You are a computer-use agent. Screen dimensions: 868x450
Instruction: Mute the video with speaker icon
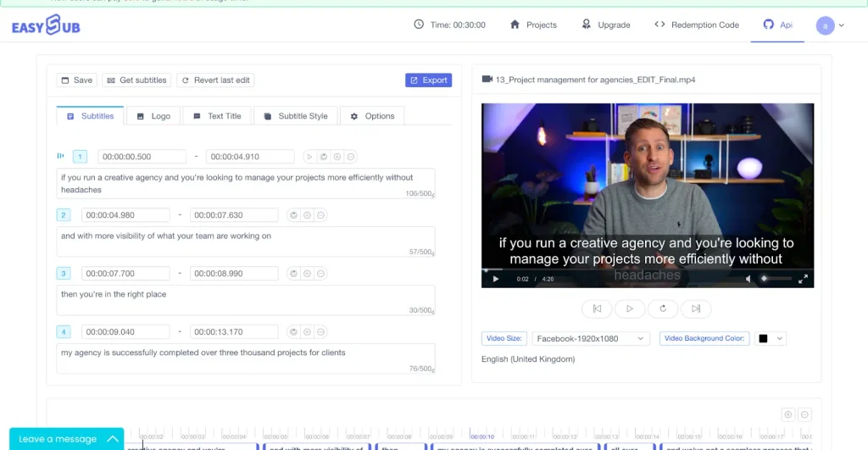[x=748, y=279]
